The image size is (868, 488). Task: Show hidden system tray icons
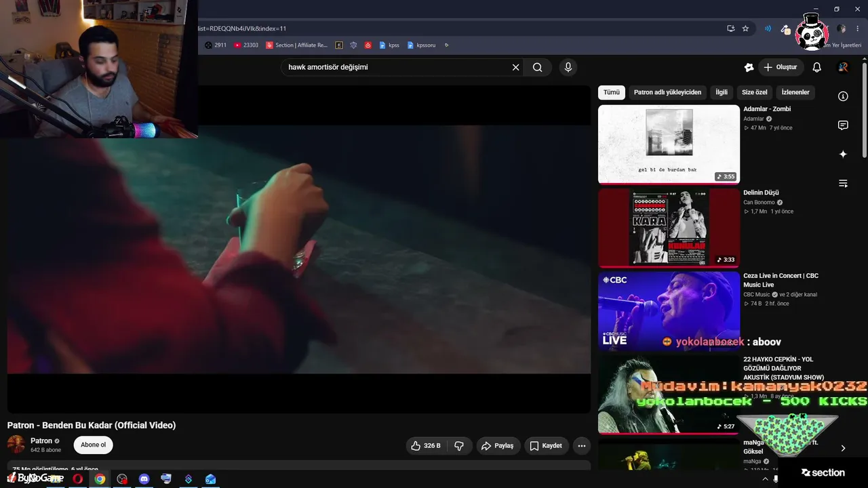(765, 479)
